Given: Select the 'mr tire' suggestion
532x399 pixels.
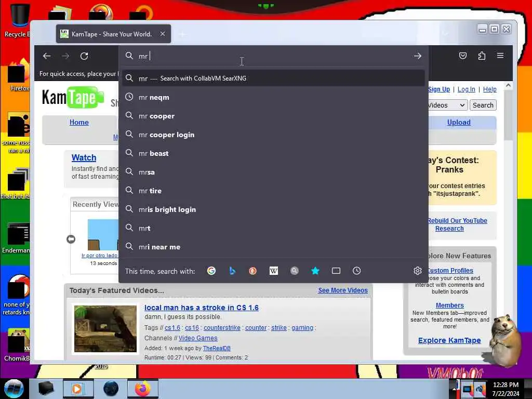Looking at the screenshot, I should 273,191.
